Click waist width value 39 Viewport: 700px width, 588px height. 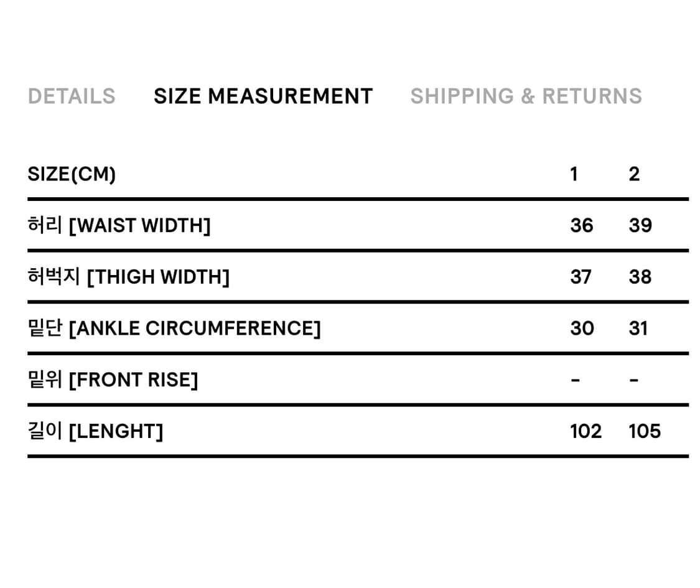(x=640, y=225)
